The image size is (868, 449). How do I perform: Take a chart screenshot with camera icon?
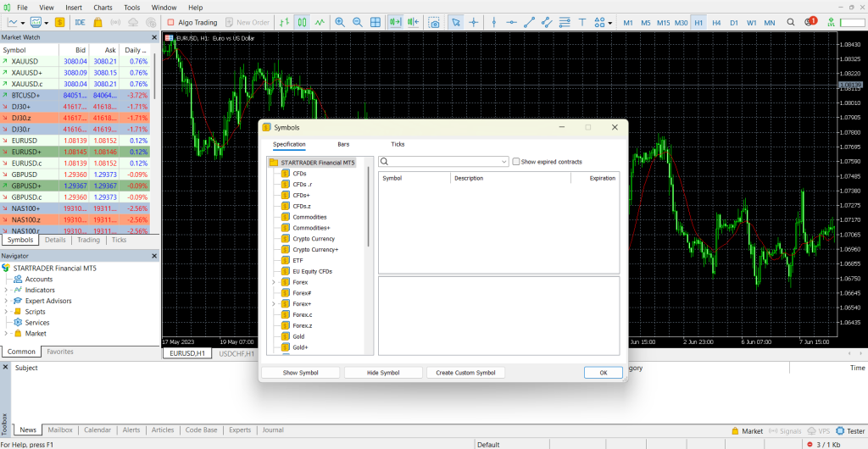click(x=435, y=23)
